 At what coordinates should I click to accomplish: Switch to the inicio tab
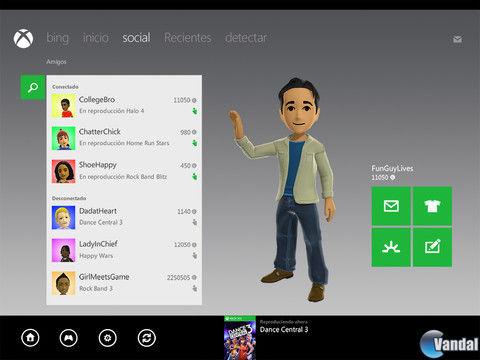point(96,38)
